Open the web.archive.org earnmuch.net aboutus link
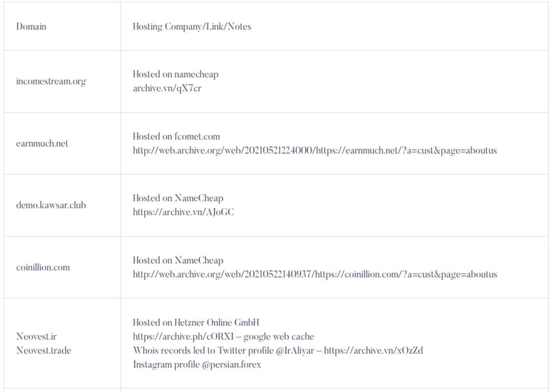The height and width of the screenshot is (392, 551). tap(315, 150)
